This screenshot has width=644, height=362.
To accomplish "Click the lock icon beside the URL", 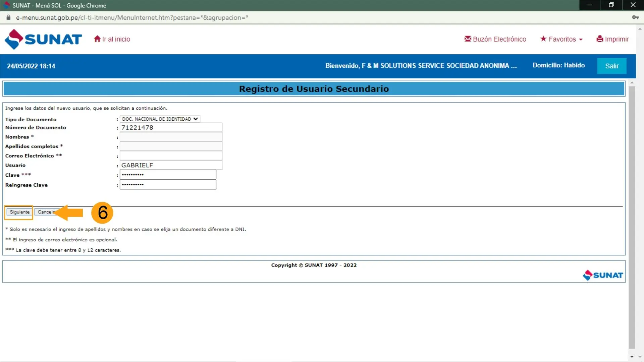I will [8, 17].
